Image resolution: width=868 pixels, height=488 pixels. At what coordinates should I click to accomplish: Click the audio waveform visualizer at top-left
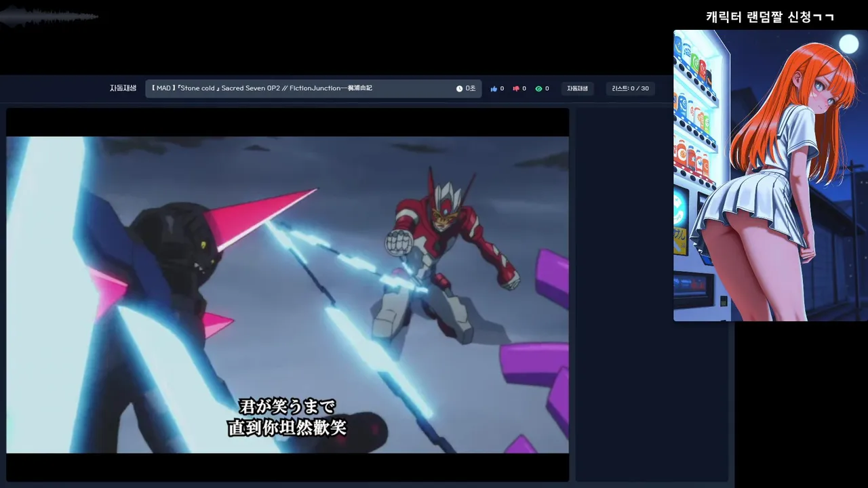coord(49,16)
